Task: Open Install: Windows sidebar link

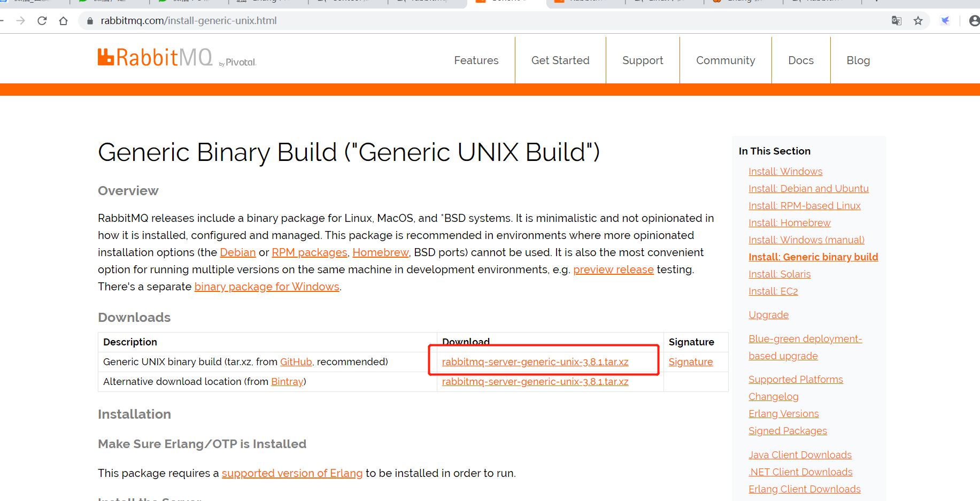Action: tap(785, 172)
